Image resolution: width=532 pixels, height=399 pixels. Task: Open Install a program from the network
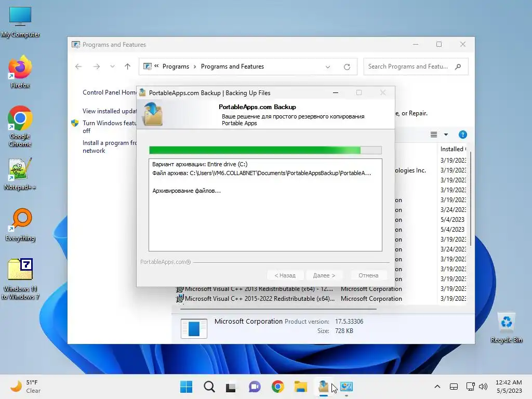109,147
